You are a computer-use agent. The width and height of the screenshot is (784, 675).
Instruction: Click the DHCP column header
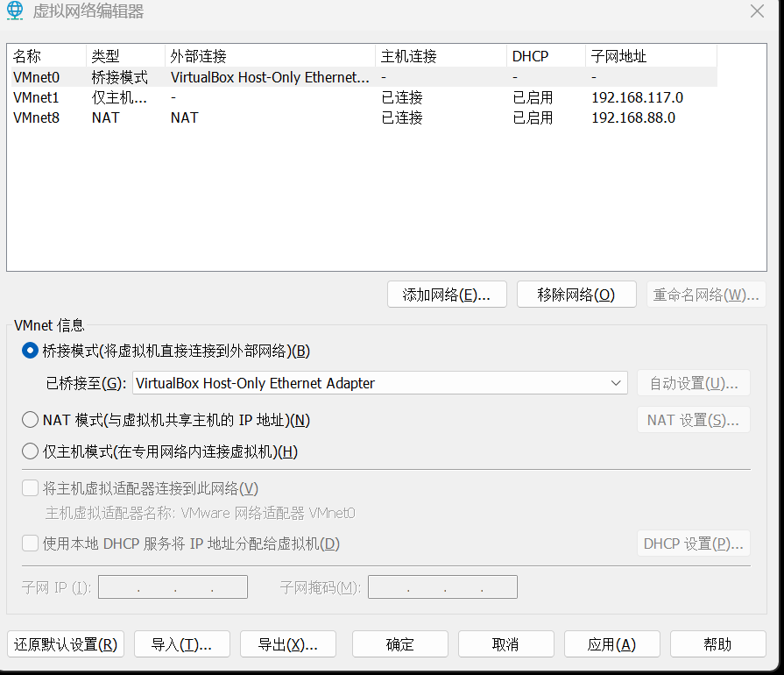click(547, 56)
